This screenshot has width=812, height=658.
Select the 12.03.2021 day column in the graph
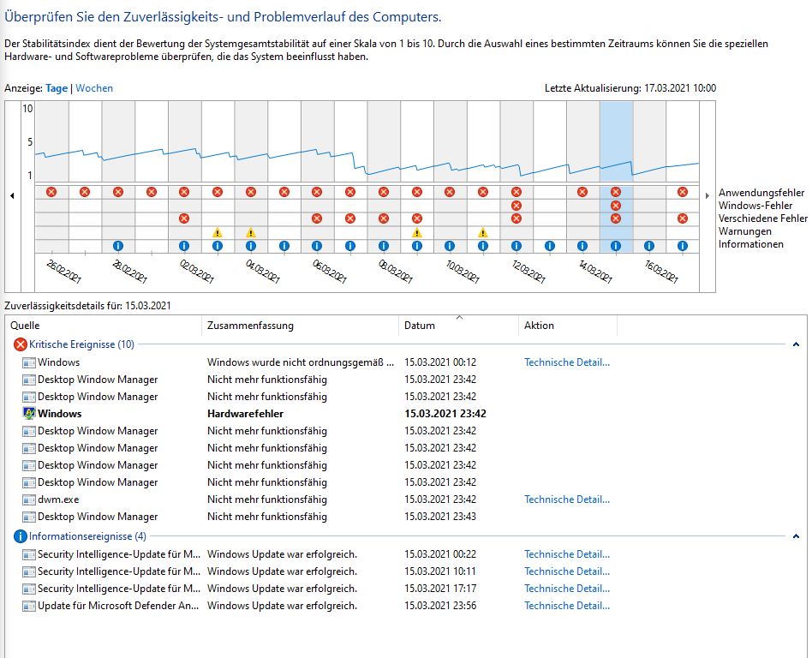pos(516,142)
